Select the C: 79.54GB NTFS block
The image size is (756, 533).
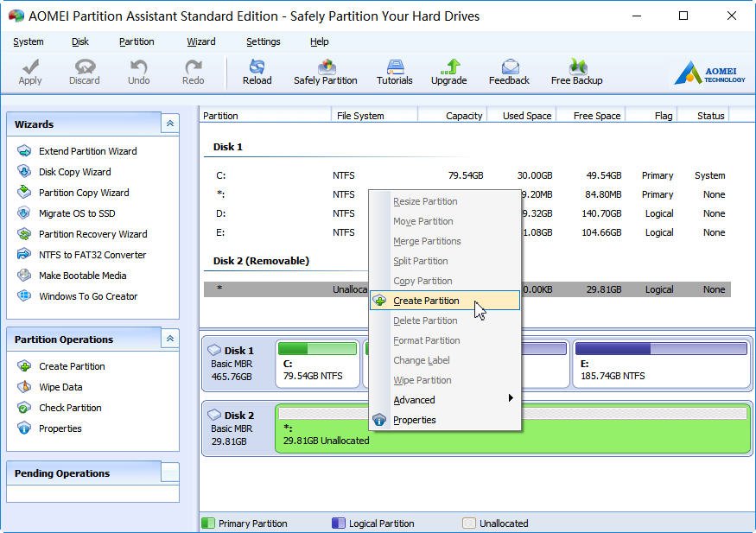(318, 364)
